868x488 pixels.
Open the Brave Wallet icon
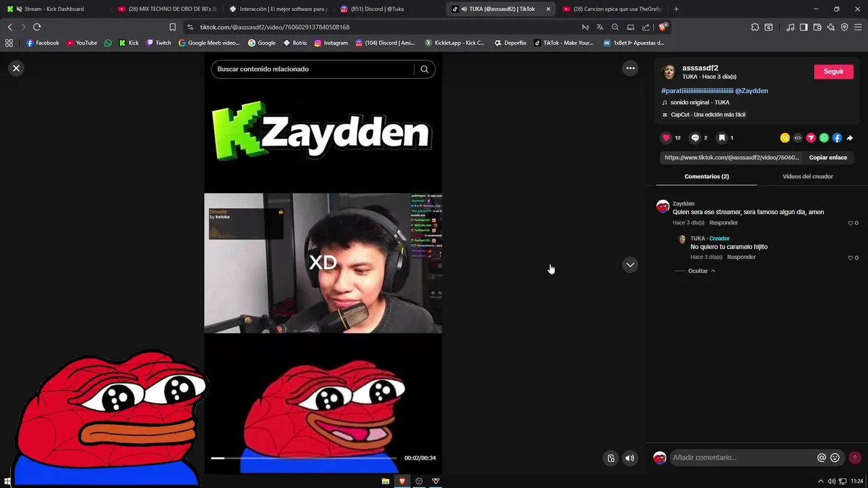pyautogui.click(x=817, y=27)
